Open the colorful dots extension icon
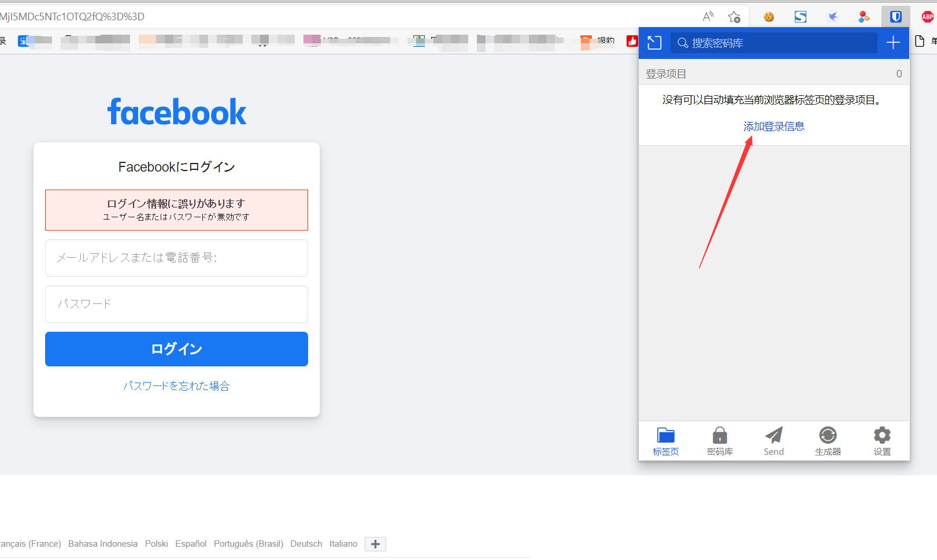This screenshot has width=937, height=560. click(x=864, y=17)
